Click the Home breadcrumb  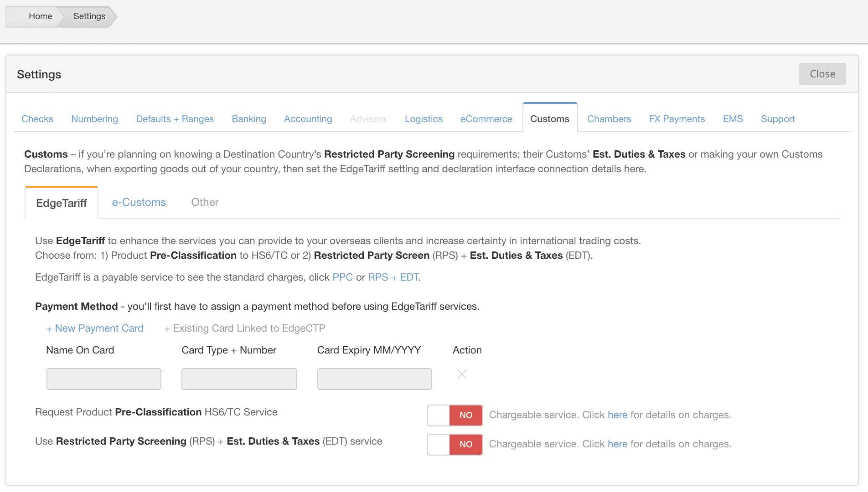pyautogui.click(x=40, y=16)
